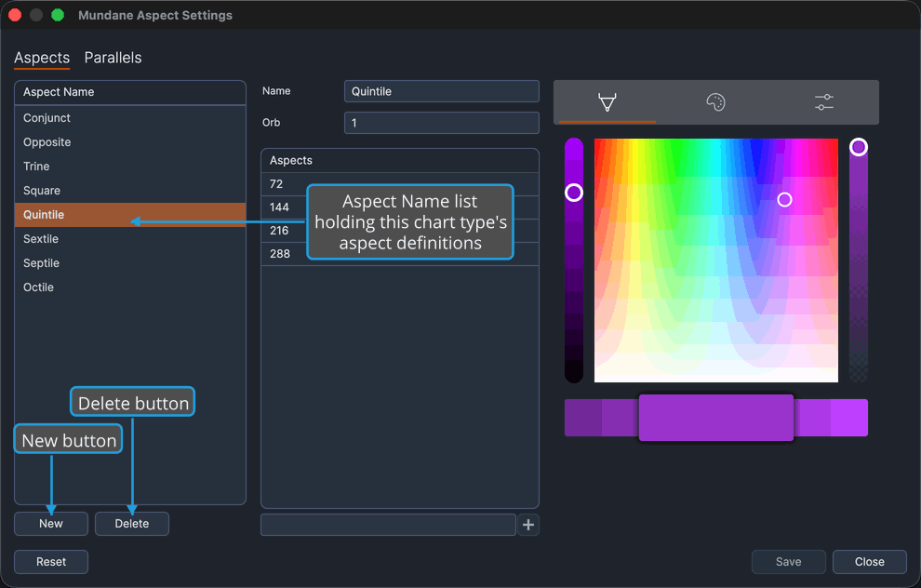Viewport: 921px width, 588px height.
Task: Select Sextile in aspect list
Action: 130,239
